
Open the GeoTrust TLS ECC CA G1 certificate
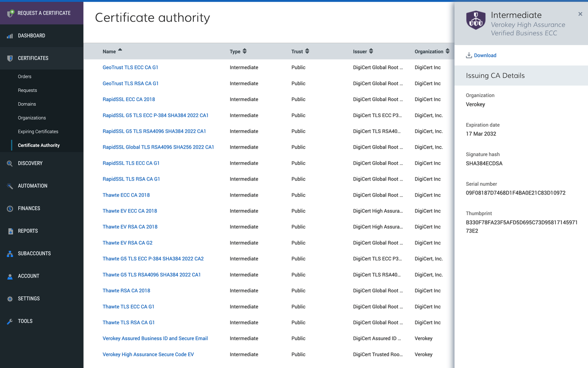tap(130, 67)
